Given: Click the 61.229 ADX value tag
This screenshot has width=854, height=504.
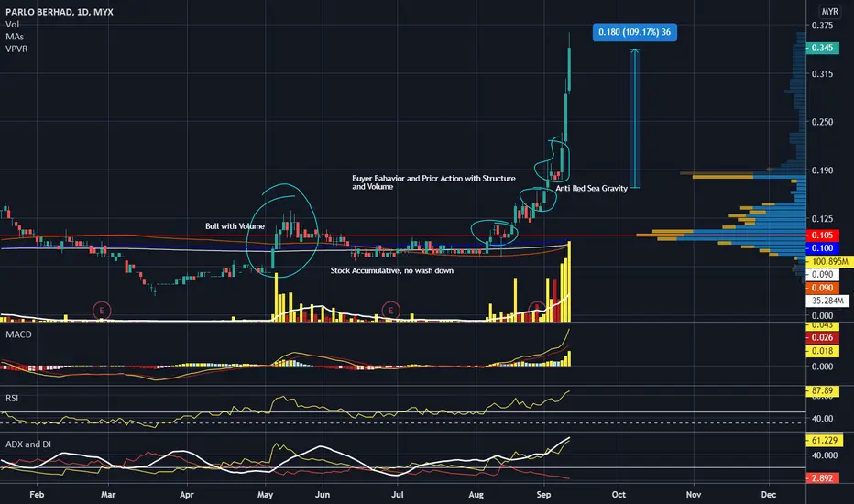Looking at the screenshot, I should coord(825,440).
